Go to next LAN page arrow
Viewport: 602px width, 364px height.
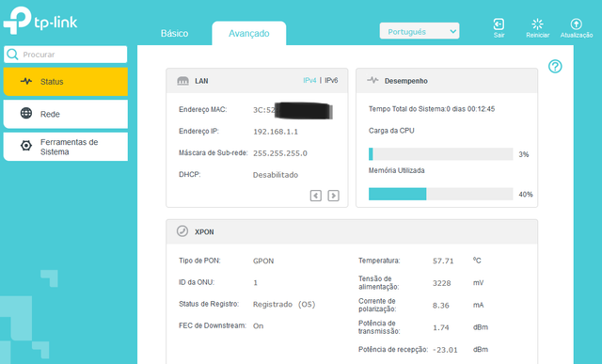pyautogui.click(x=333, y=196)
